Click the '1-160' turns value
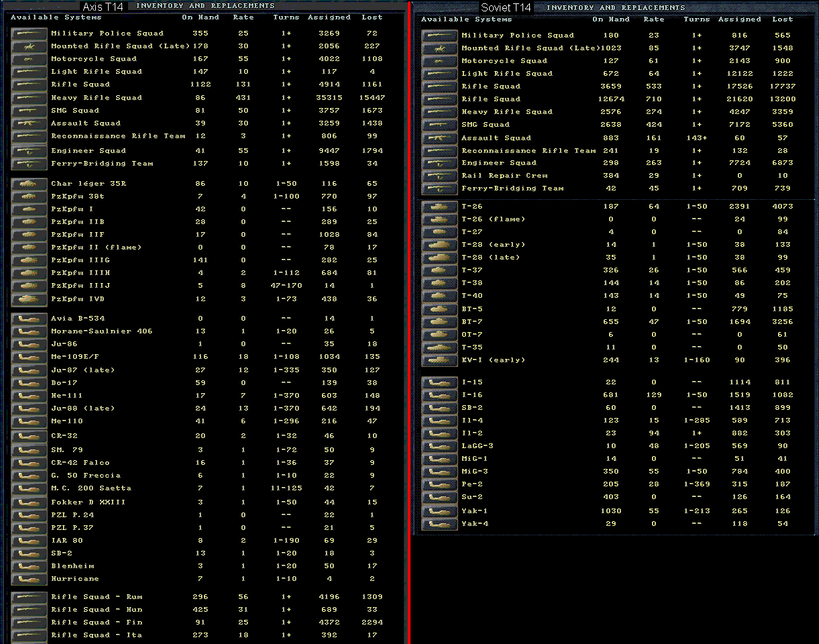The height and width of the screenshot is (644, 819). coord(697,360)
